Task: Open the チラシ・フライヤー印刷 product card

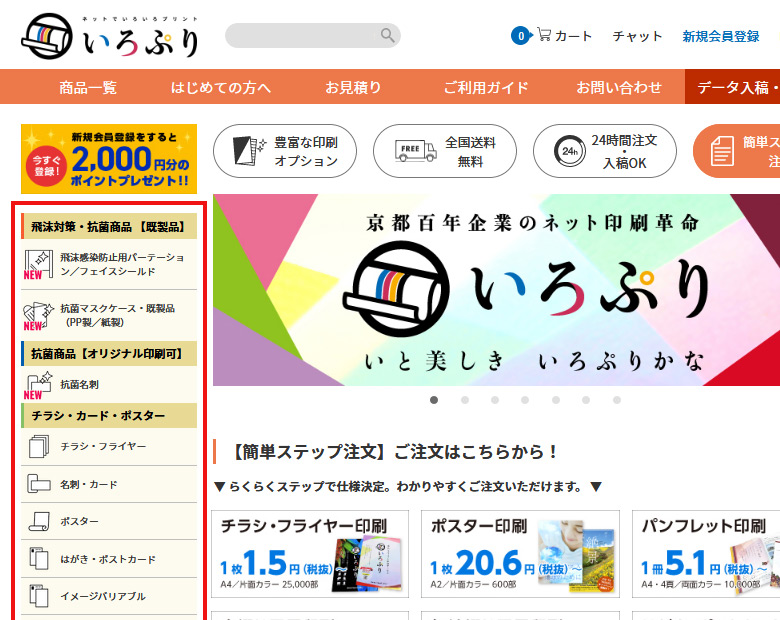Action: click(310, 553)
